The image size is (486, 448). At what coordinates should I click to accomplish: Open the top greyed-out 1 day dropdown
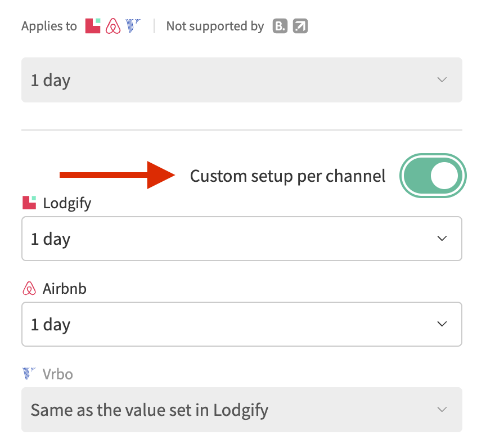tap(242, 80)
